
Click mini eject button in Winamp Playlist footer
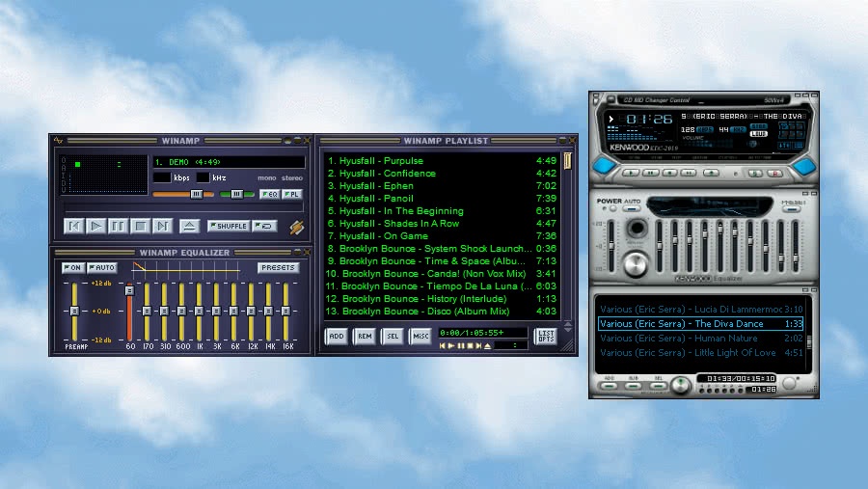point(488,345)
